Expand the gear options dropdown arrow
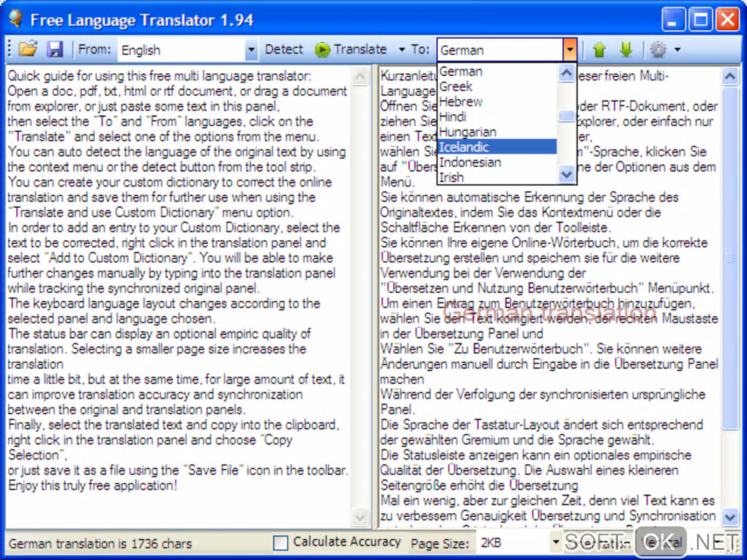 click(677, 50)
